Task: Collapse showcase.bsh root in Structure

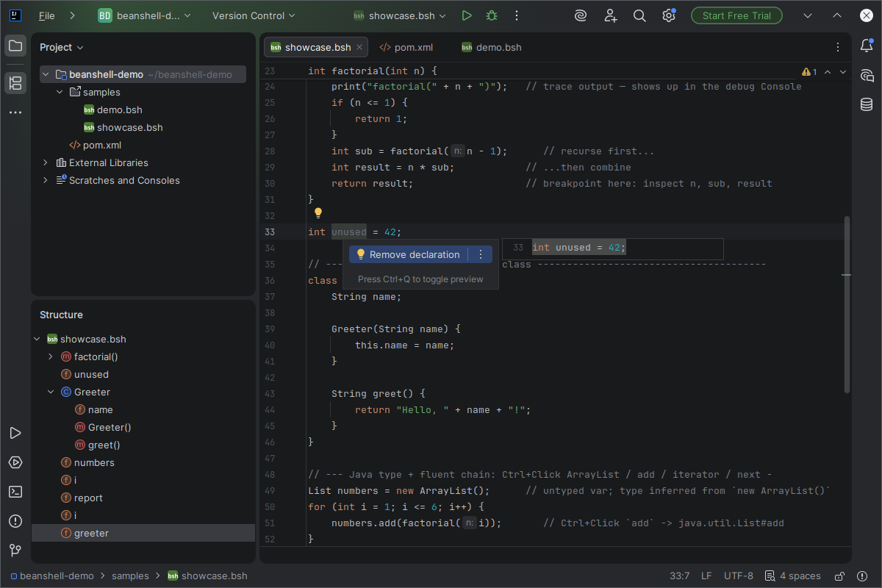Action: click(x=37, y=339)
